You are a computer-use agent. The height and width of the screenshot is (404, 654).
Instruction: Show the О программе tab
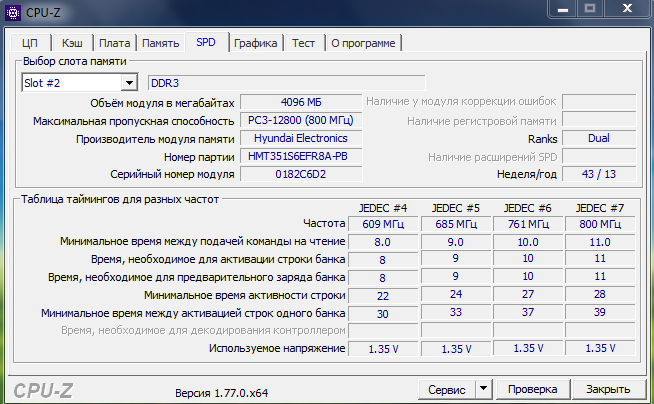tap(363, 43)
